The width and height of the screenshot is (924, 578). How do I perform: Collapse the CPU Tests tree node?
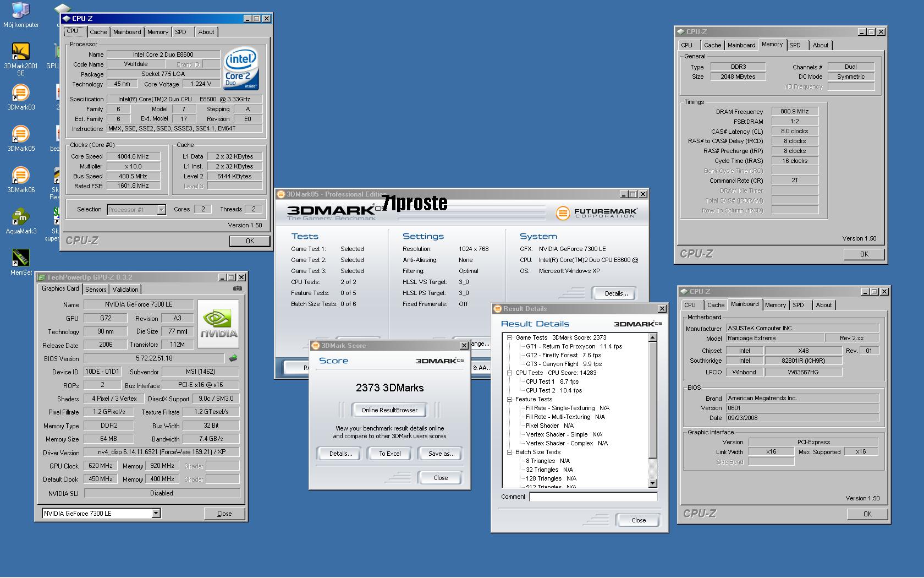click(510, 373)
